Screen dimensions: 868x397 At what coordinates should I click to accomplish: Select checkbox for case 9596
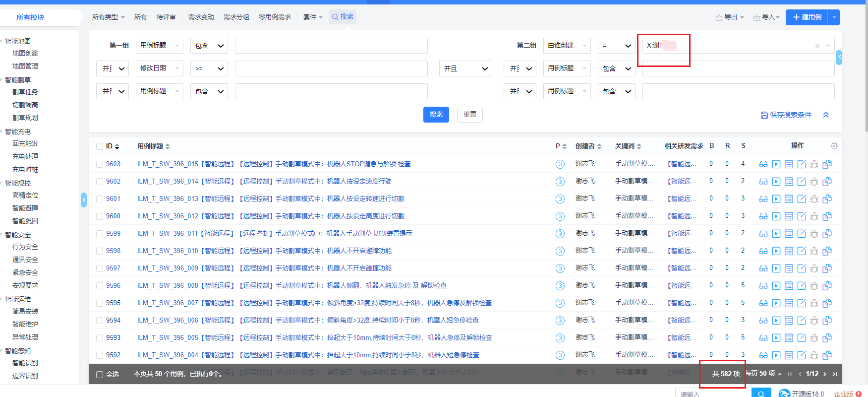100,286
